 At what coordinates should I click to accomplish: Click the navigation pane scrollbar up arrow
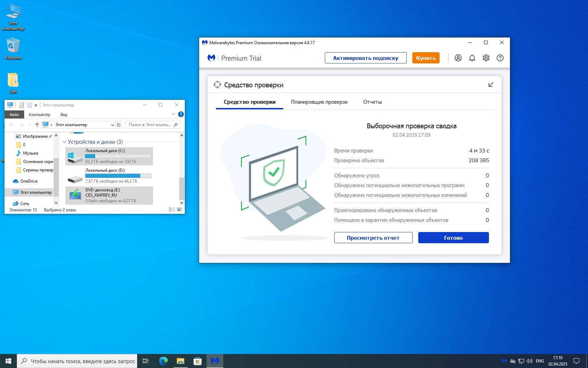click(x=56, y=135)
